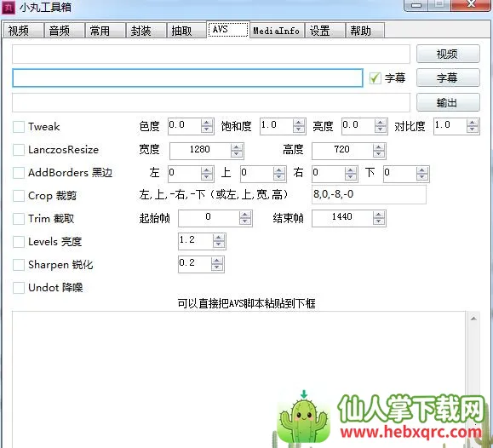Increase the 起始帧 value

[x=245, y=215]
